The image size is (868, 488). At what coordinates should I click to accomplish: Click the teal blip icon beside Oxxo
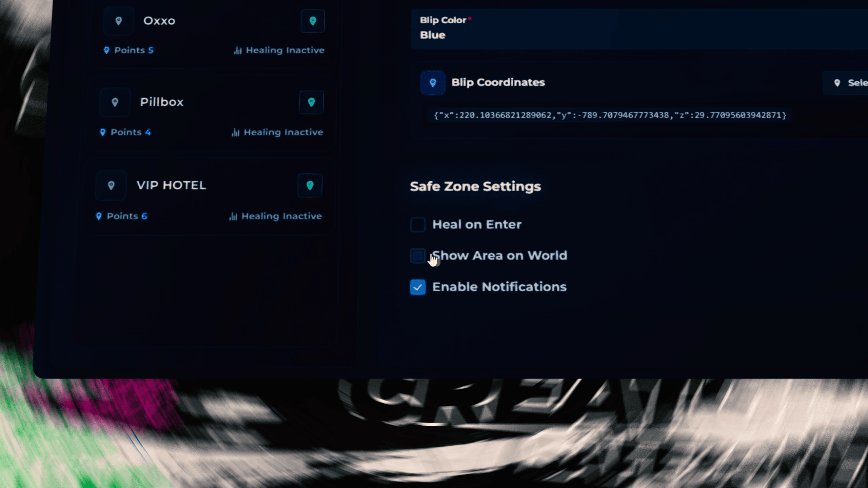pos(312,21)
